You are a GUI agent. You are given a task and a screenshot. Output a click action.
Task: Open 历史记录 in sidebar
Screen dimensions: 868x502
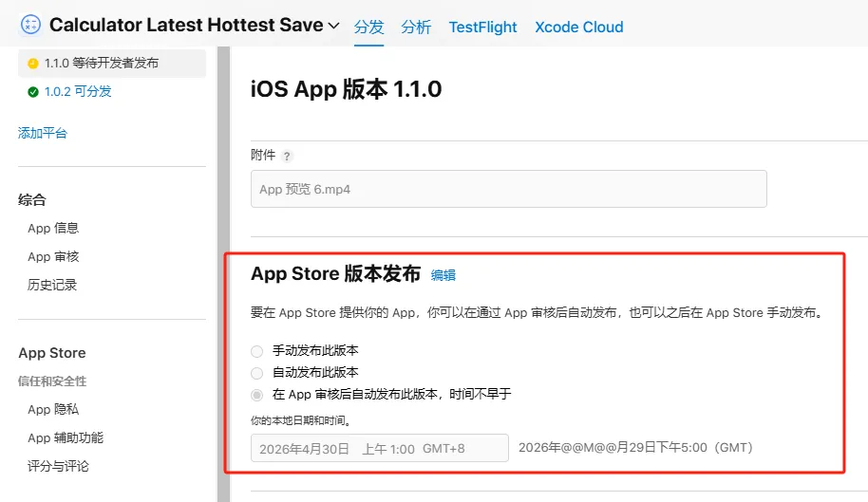pyautogui.click(x=52, y=285)
